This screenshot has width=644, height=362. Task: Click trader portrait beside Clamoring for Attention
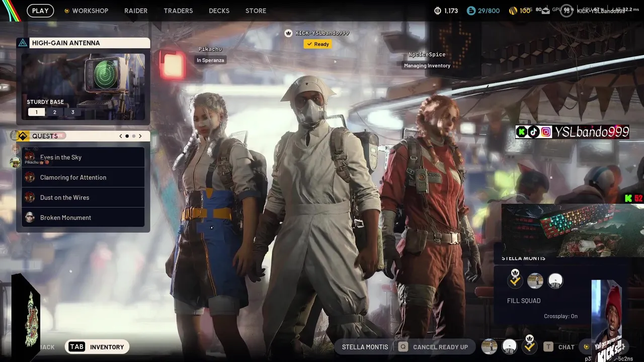tap(30, 177)
